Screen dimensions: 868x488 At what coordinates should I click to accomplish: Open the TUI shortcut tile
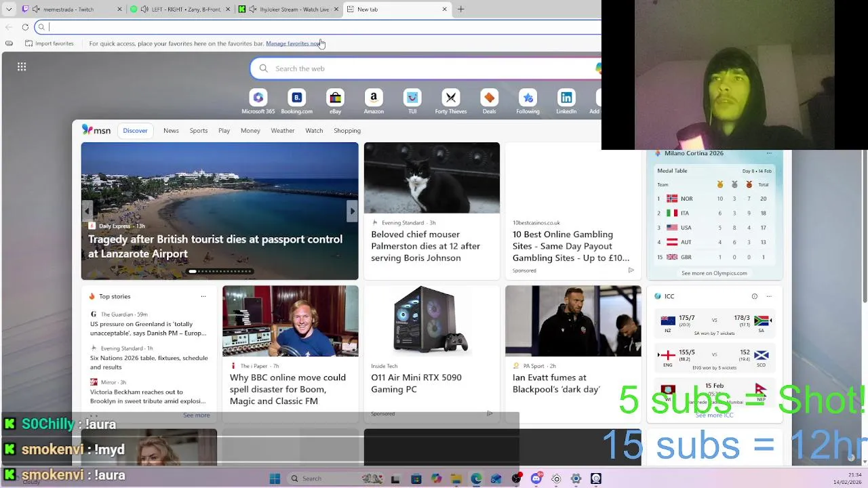click(412, 102)
